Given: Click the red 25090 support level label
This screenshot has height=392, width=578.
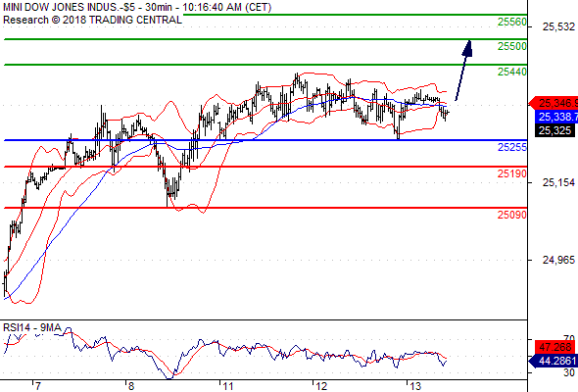Looking at the screenshot, I should pos(512,215).
